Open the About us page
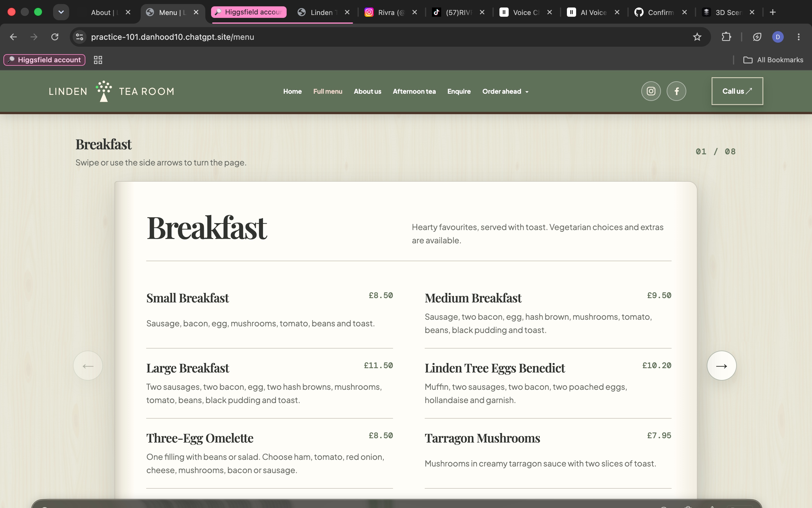 367,91
